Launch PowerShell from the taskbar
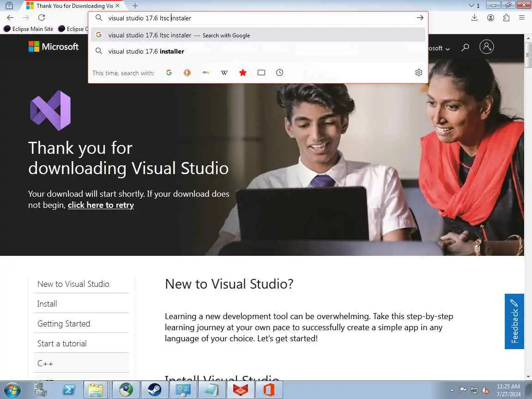The width and height of the screenshot is (532, 399). (69, 390)
